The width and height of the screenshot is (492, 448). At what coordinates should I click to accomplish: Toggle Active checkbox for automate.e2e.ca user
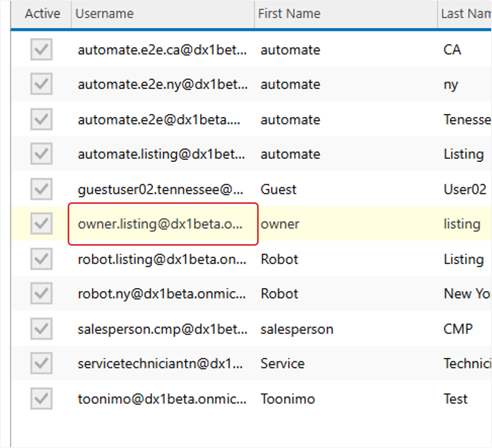coord(41,50)
